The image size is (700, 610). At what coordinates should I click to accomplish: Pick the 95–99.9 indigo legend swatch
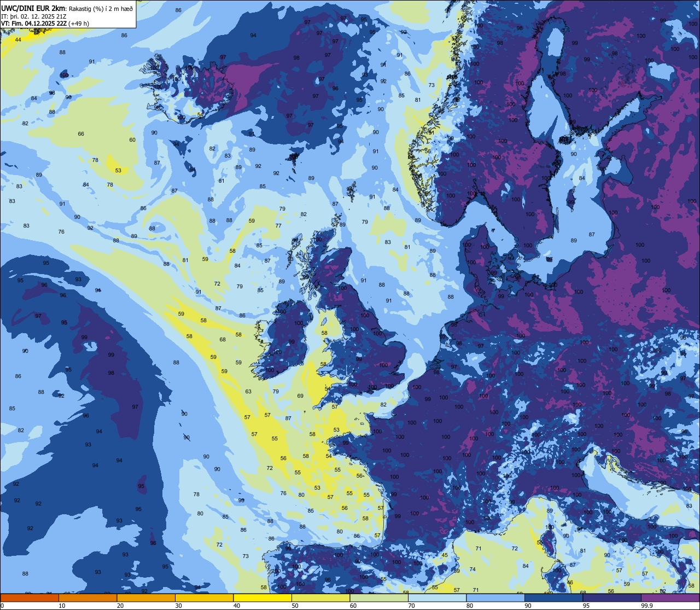[612, 597]
